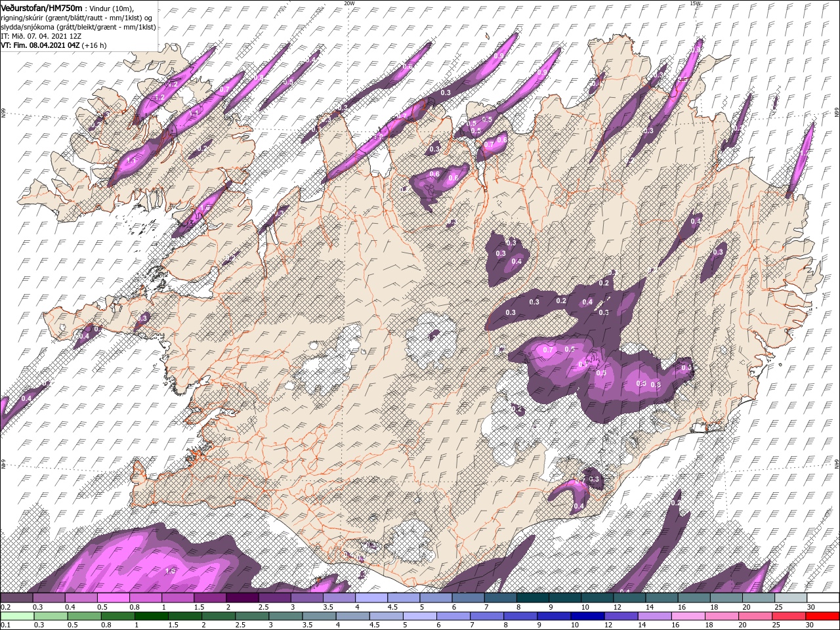Click the lower-row 10 deep blue legend swatch
The height and width of the screenshot is (630, 840).
pos(588,616)
